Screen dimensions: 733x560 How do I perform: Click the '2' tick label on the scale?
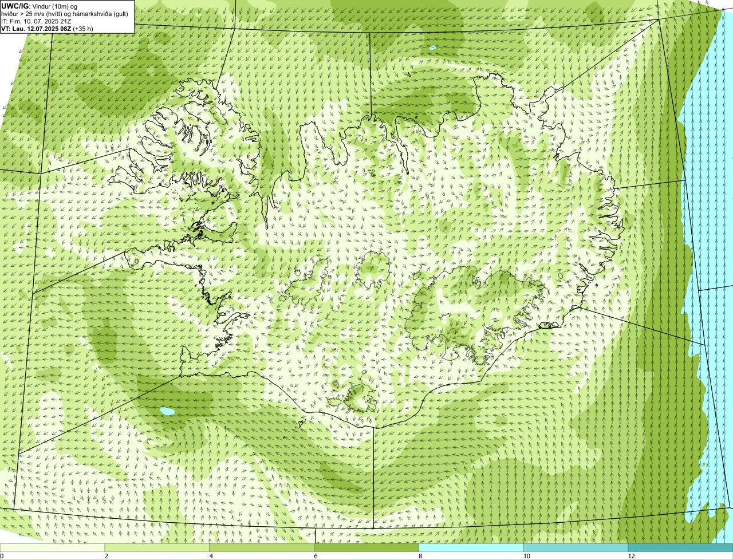coord(107,556)
